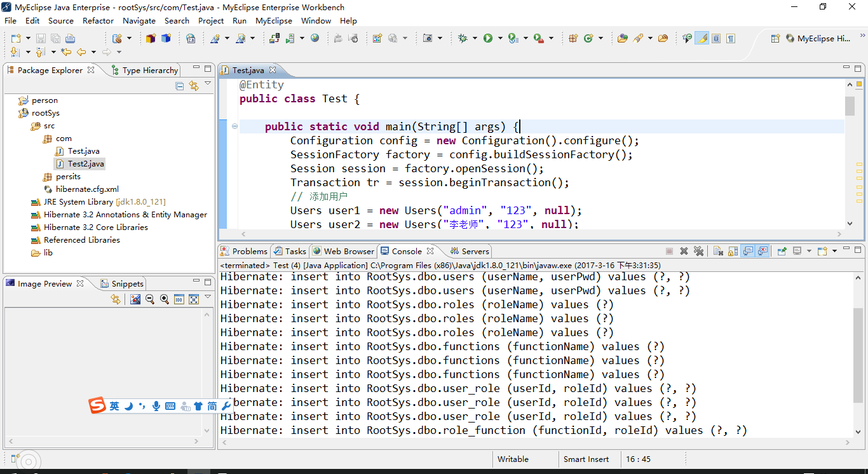Screen dimensions: 868x474
Task: Click Zoom Out icon in Image Preview
Action: tap(150, 299)
